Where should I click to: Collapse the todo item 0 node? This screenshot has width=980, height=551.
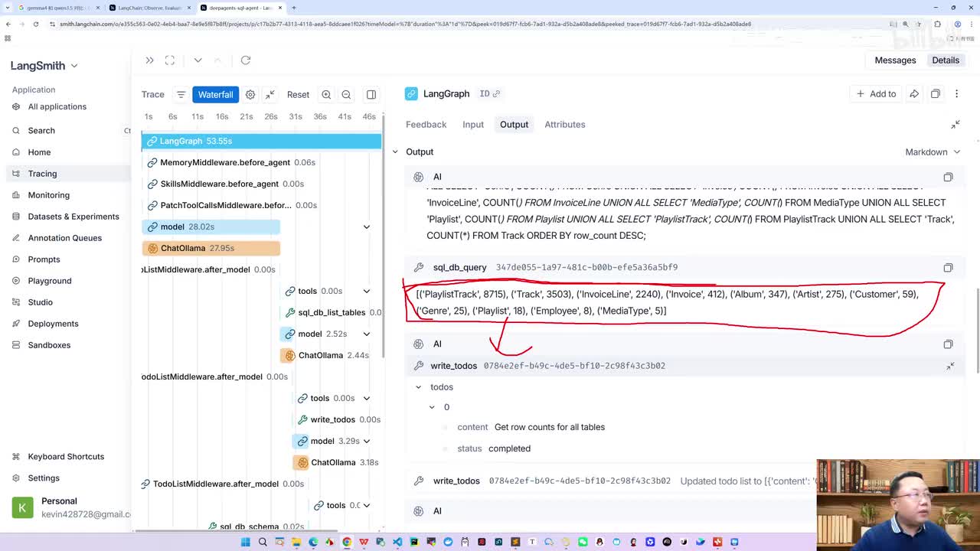(x=432, y=407)
